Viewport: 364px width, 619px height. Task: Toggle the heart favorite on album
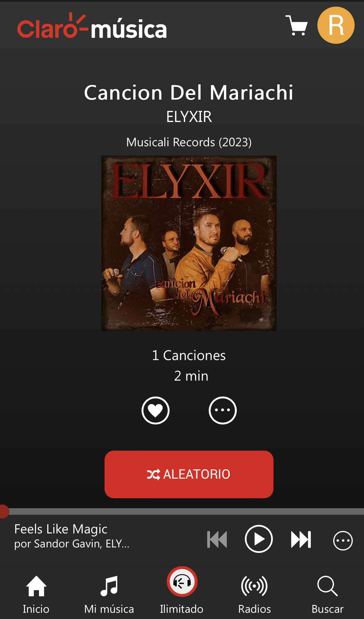point(156,410)
